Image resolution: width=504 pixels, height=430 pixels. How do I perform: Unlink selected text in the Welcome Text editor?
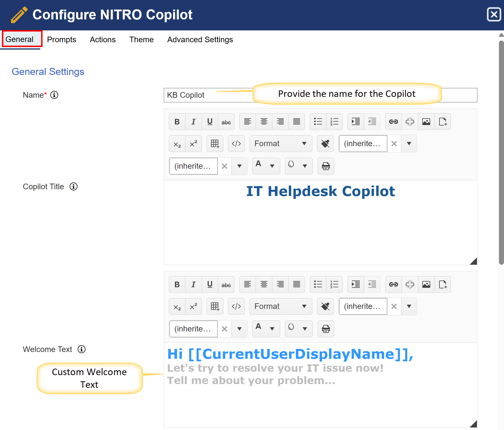[410, 284]
